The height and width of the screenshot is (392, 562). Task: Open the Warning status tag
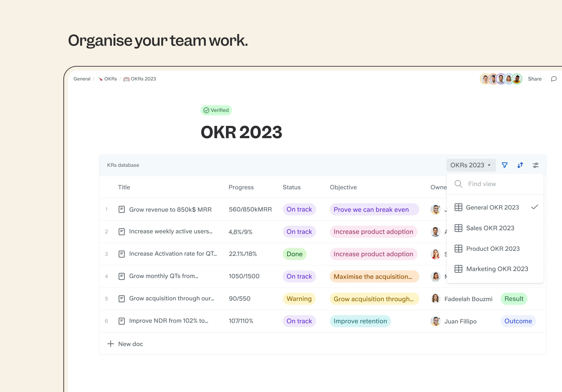point(299,299)
